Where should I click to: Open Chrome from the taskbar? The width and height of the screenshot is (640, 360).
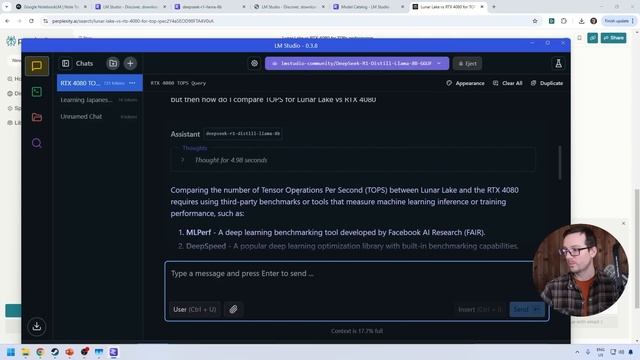(40, 352)
